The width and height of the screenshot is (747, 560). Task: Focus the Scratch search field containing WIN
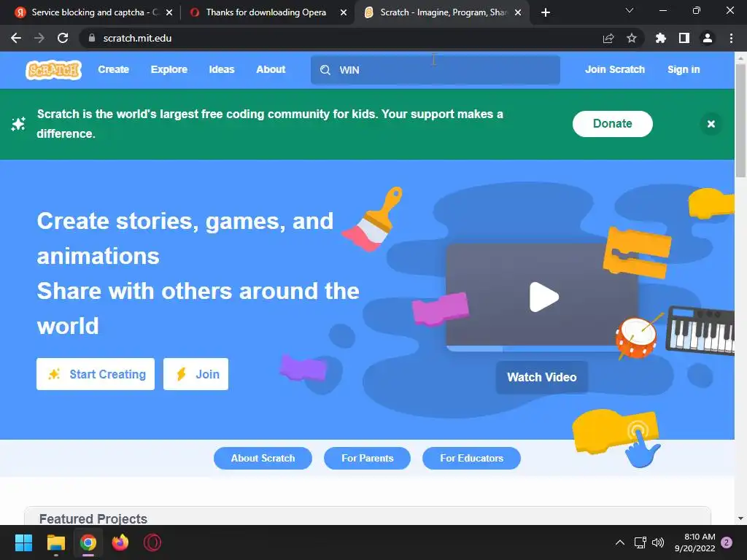436,70
